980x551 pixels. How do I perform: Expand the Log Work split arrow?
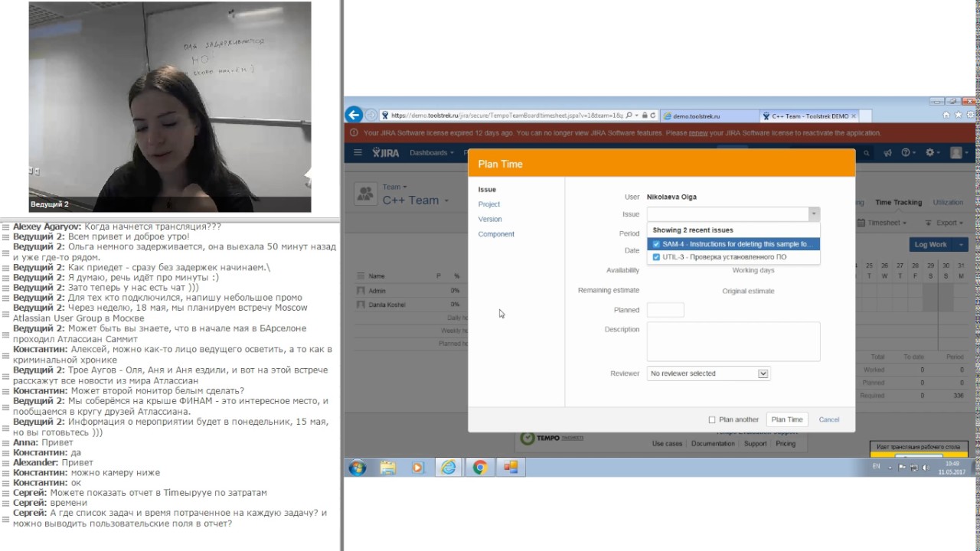pyautogui.click(x=961, y=245)
